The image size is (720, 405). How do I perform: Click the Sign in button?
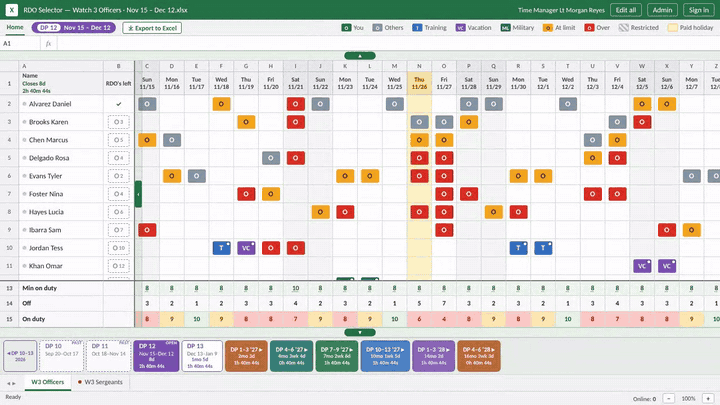coord(698,10)
